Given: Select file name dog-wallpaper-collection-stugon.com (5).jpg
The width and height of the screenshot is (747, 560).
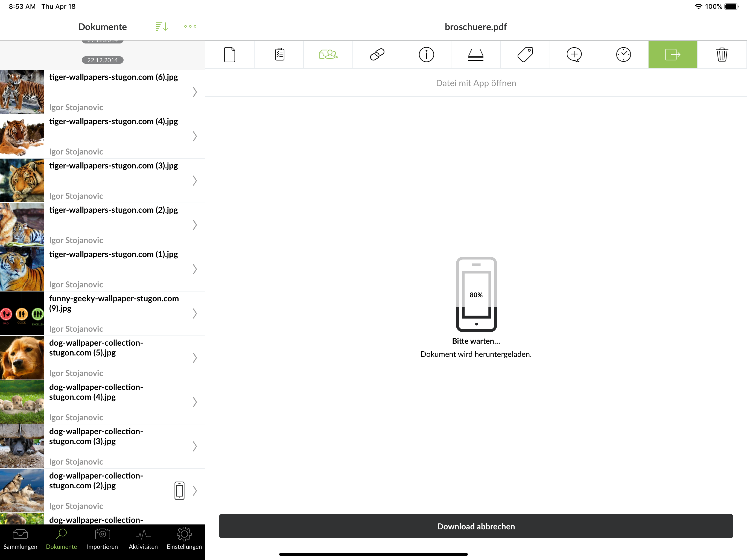Looking at the screenshot, I should pos(96,348).
